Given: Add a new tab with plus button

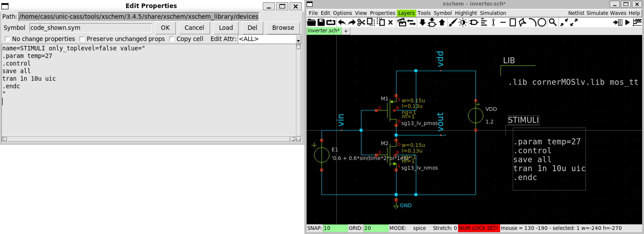Looking at the screenshot, I should pyautogui.click(x=346, y=31).
